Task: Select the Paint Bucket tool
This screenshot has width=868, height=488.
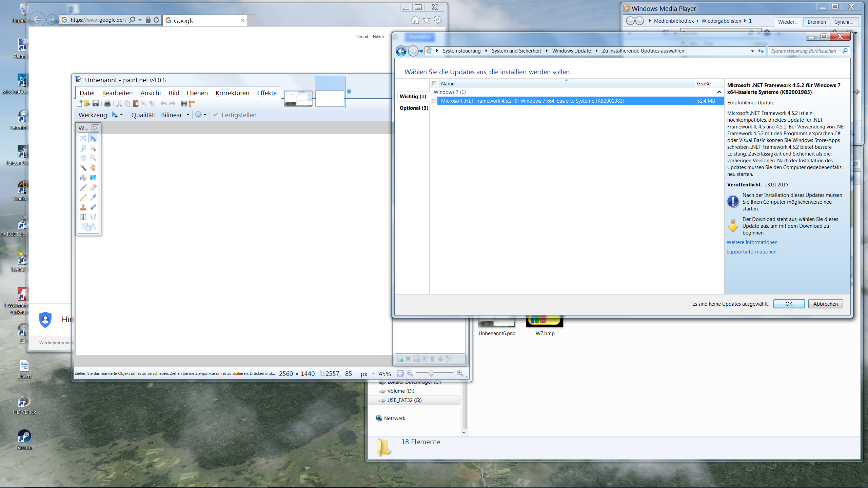Action: pyautogui.click(x=84, y=178)
